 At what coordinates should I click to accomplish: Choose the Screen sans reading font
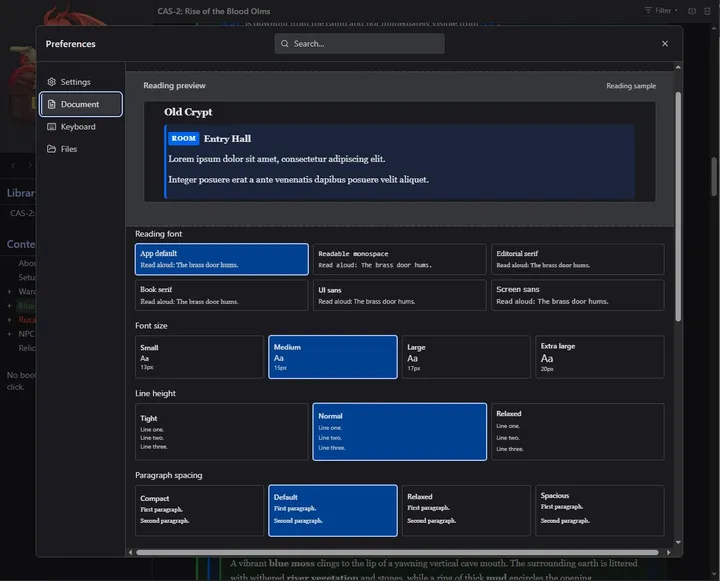point(577,295)
